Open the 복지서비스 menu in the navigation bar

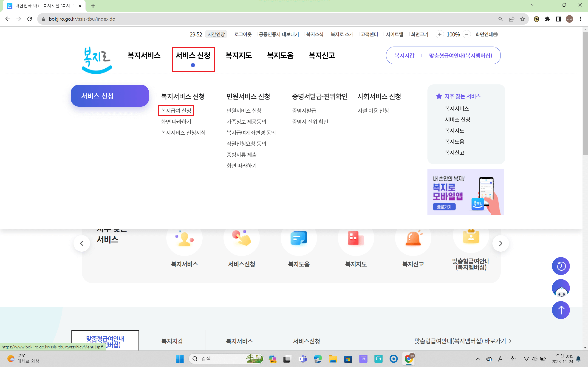[144, 55]
